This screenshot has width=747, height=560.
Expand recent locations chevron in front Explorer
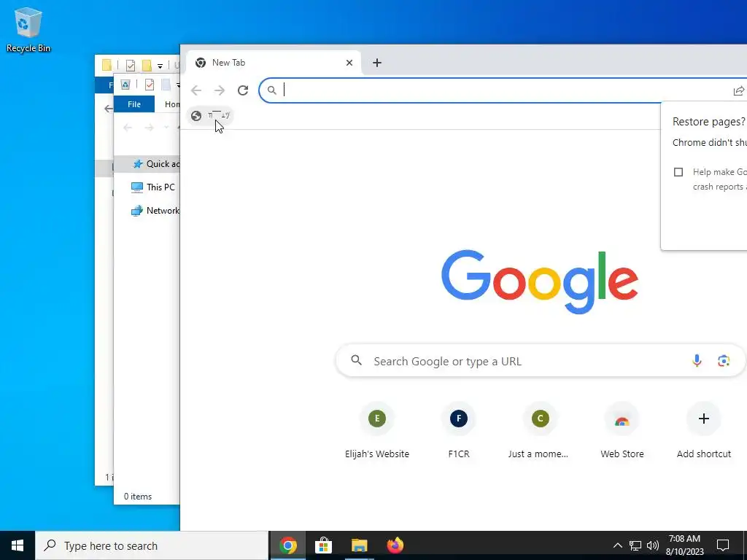click(166, 127)
